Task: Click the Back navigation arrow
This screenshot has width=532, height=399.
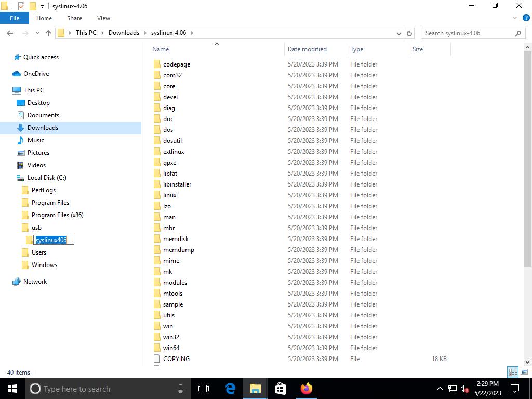Action: (10, 33)
